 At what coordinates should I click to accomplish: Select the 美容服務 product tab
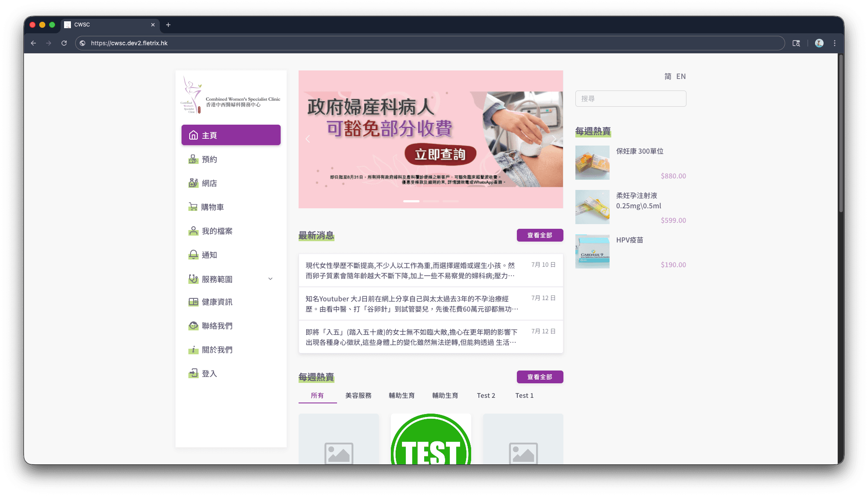coord(358,396)
